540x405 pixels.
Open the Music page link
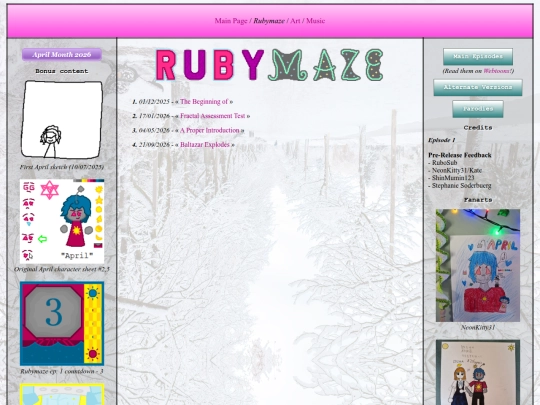(315, 21)
